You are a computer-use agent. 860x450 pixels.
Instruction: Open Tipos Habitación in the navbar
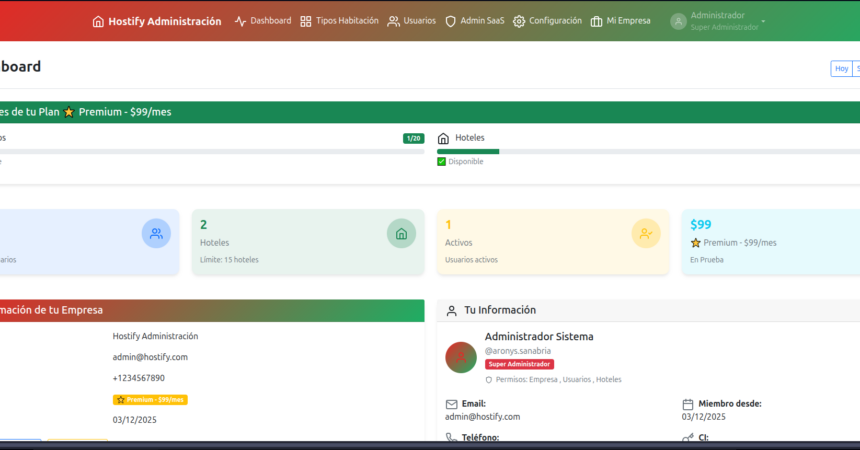click(x=340, y=21)
